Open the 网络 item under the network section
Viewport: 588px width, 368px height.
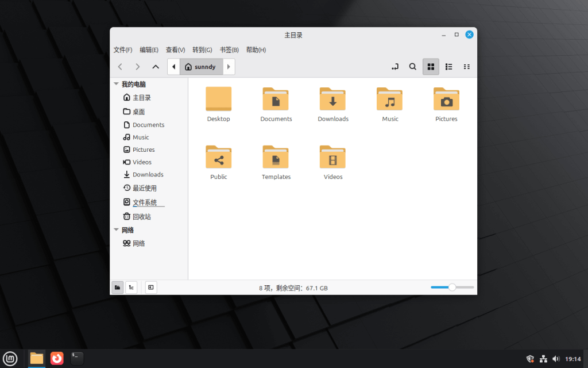click(x=134, y=243)
